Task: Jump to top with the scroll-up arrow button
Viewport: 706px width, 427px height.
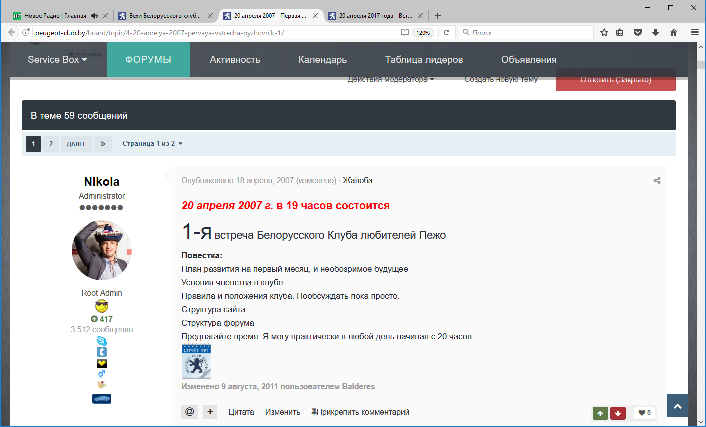Action: pyautogui.click(x=678, y=406)
